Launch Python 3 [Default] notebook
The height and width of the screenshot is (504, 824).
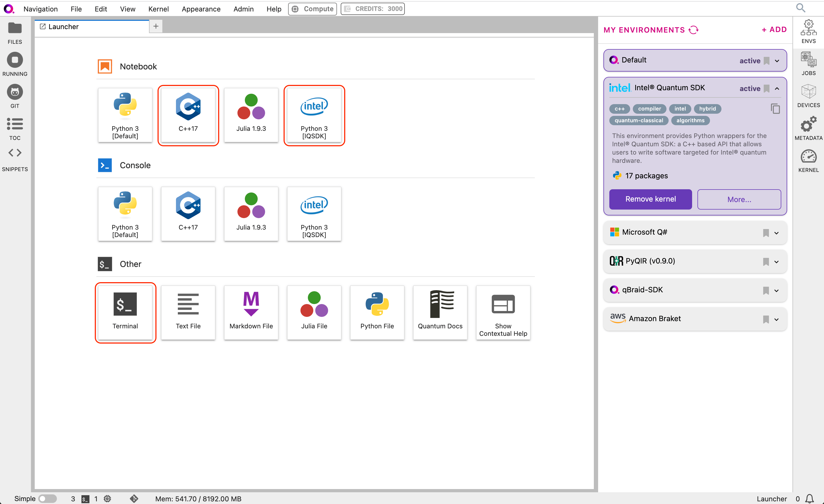tap(125, 115)
